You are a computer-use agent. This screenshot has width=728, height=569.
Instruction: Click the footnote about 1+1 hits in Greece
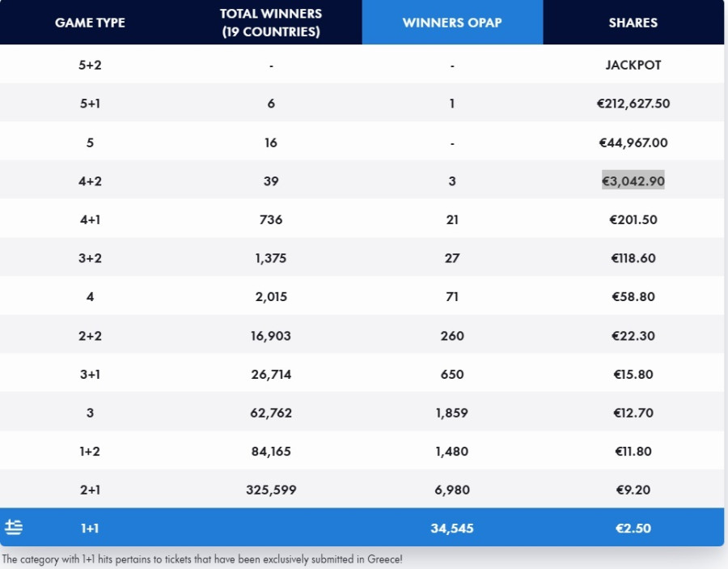click(x=202, y=559)
